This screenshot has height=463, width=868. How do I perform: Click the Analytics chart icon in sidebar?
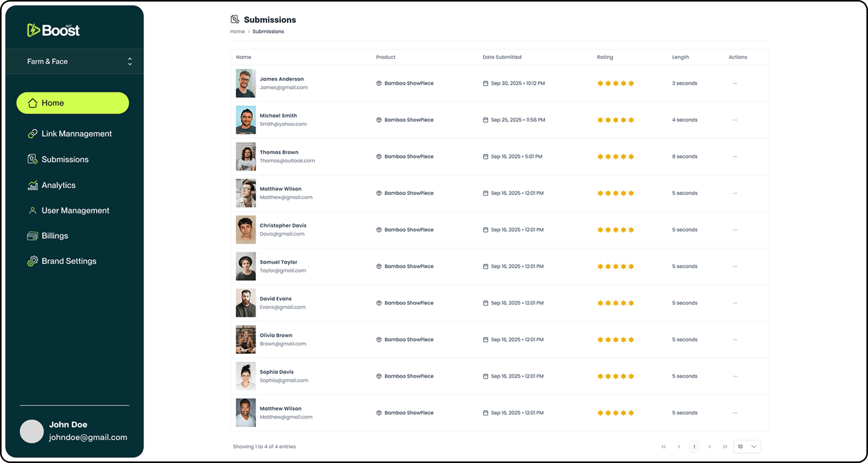coord(33,185)
